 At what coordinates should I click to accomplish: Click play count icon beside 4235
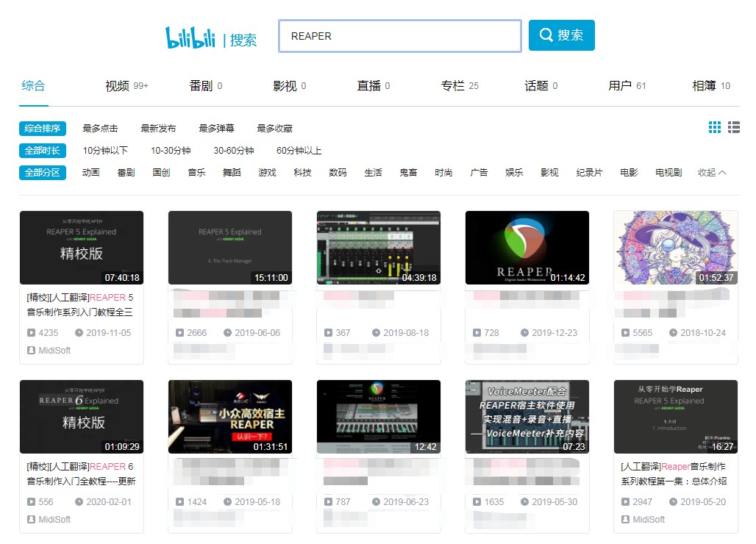coord(32,332)
